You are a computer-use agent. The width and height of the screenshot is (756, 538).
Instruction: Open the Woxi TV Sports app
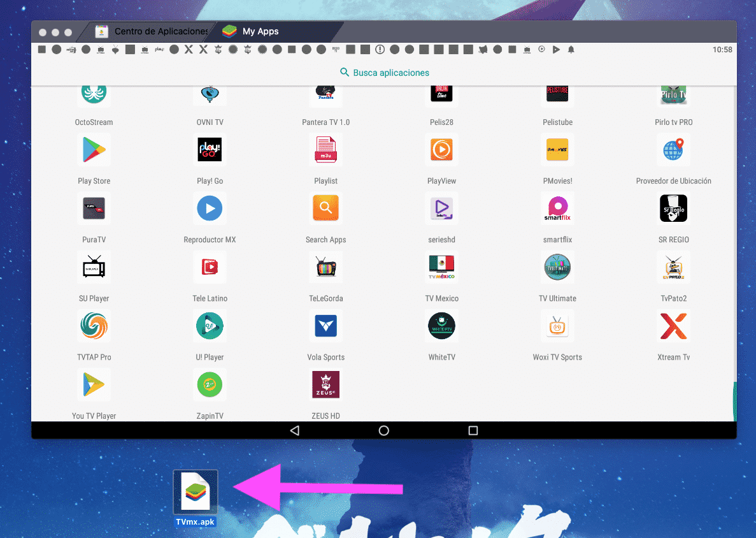(557, 326)
